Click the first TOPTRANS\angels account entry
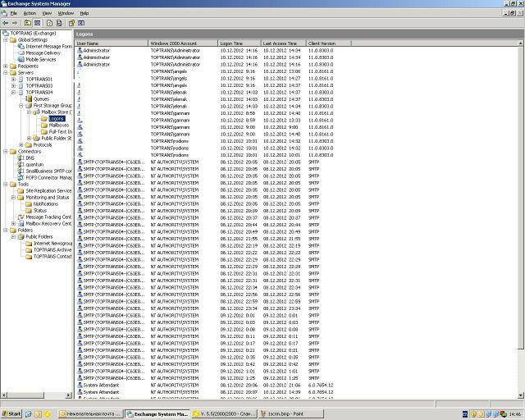Viewport: 525px width, 420px height. pyautogui.click(x=169, y=71)
